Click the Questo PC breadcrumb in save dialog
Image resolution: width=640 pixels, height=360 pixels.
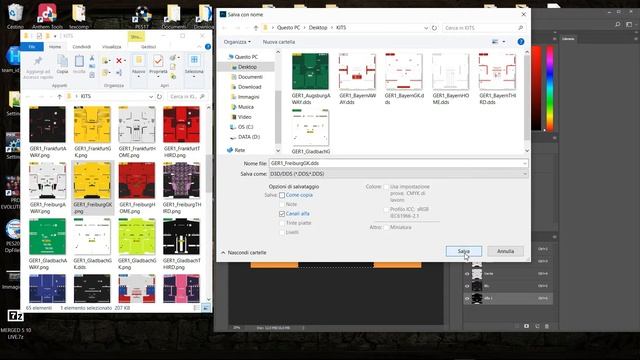coord(288,28)
